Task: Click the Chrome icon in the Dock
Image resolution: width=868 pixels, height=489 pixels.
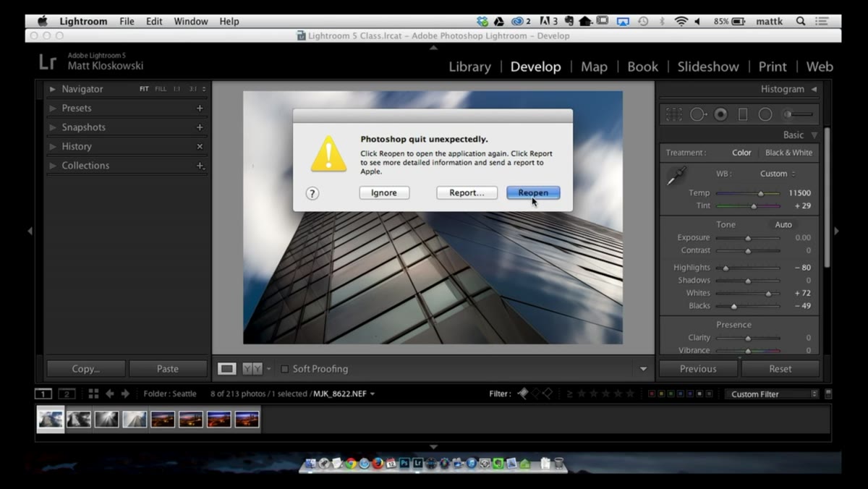Action: [x=351, y=464]
